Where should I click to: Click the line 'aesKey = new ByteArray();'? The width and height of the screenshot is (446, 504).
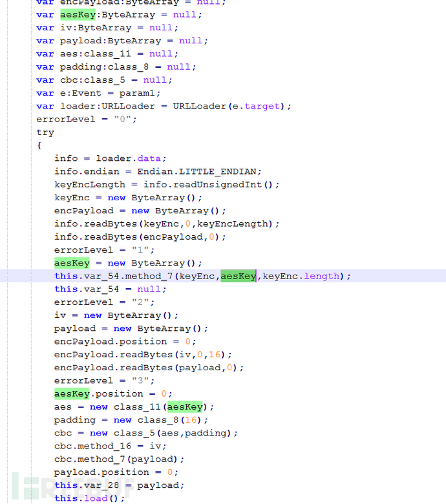click(x=128, y=263)
